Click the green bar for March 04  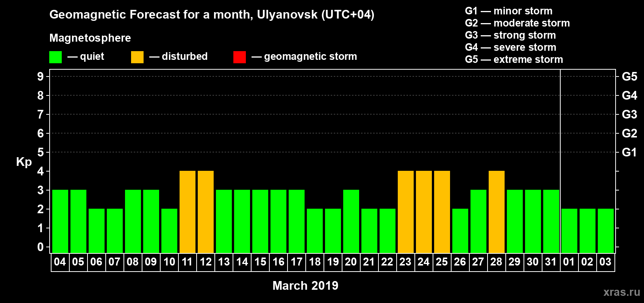pyautogui.click(x=60, y=221)
